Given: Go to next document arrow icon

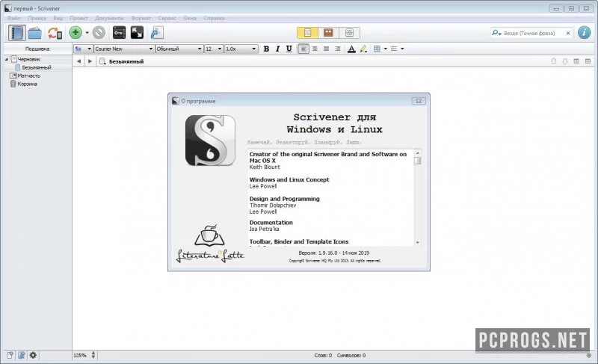Looking at the screenshot, I should coord(565,61).
